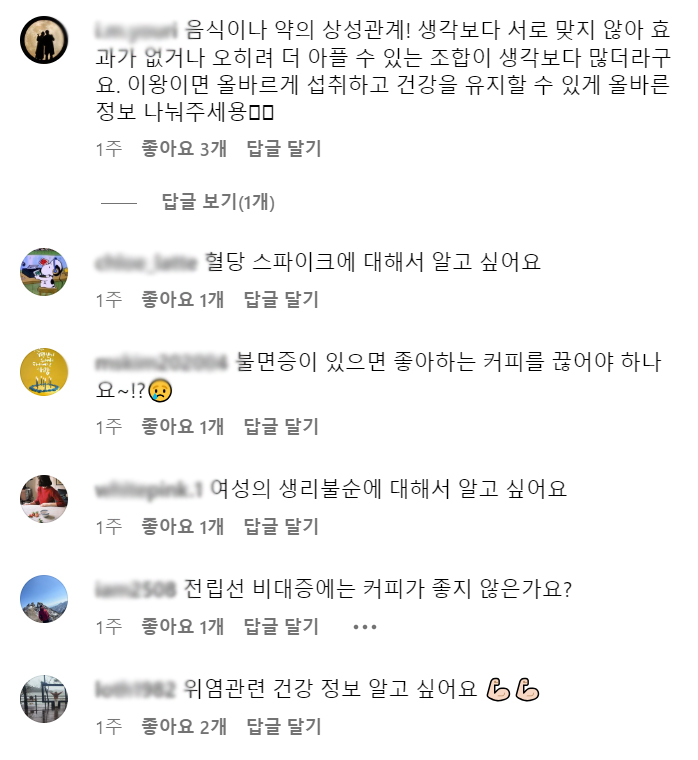Open the three-dot menu on the 전립선 비대증 comment
The width and height of the screenshot is (698, 760).
(365, 627)
